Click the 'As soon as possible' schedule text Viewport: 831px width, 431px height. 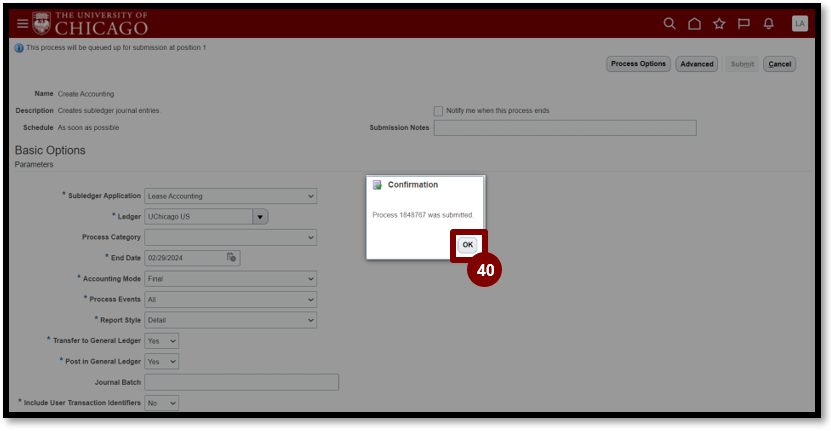[x=89, y=128]
